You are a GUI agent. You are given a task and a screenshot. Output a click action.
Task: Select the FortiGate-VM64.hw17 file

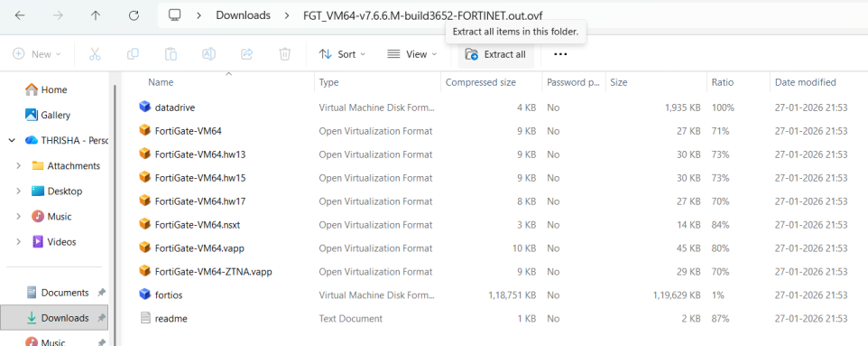click(x=200, y=201)
